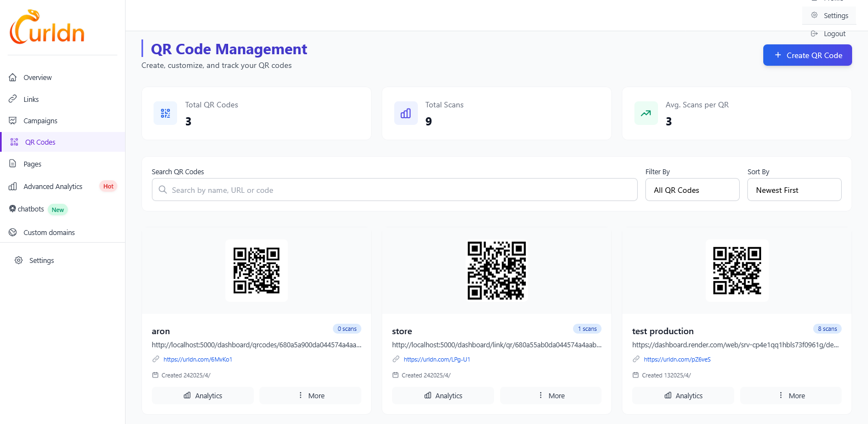Click the Total Scans bar chart icon
Viewport: 868px width, 424px height.
[x=406, y=113]
